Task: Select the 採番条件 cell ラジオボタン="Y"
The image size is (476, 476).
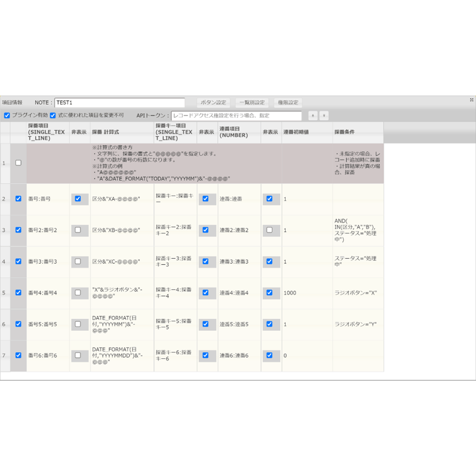Action: [358, 324]
